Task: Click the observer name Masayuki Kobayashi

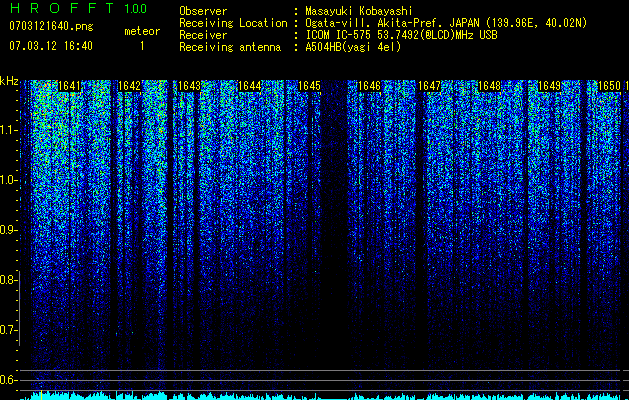Action: pyautogui.click(x=359, y=11)
